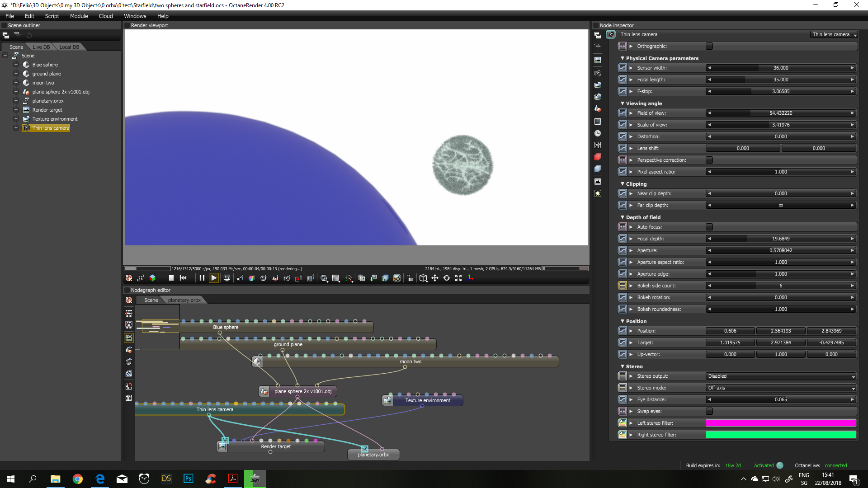Image resolution: width=868 pixels, height=488 pixels.
Task: Pause the rendering in viewport toolbar
Action: [x=202, y=278]
